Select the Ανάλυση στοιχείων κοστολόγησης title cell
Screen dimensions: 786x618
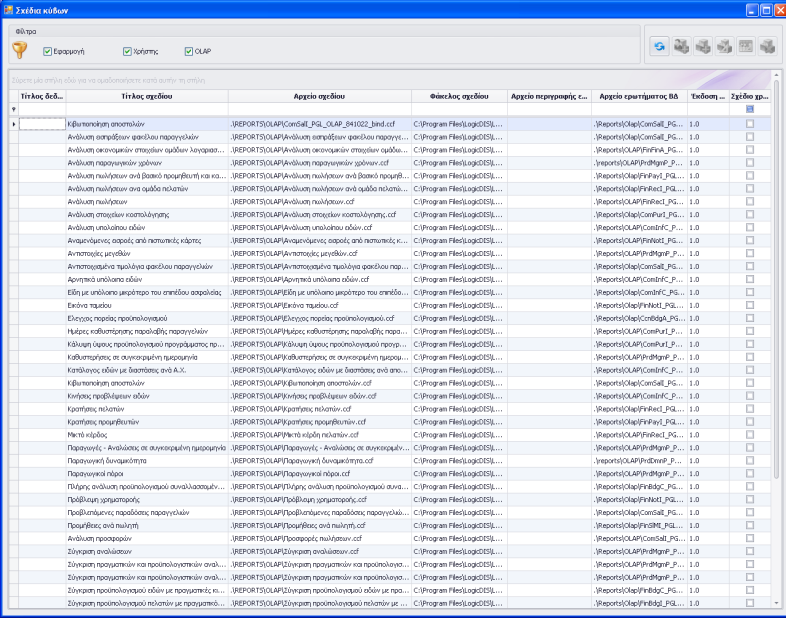point(147,215)
